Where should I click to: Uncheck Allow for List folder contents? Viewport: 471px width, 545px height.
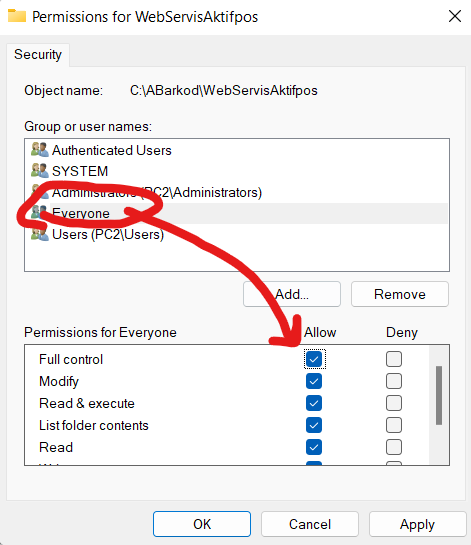(314, 425)
